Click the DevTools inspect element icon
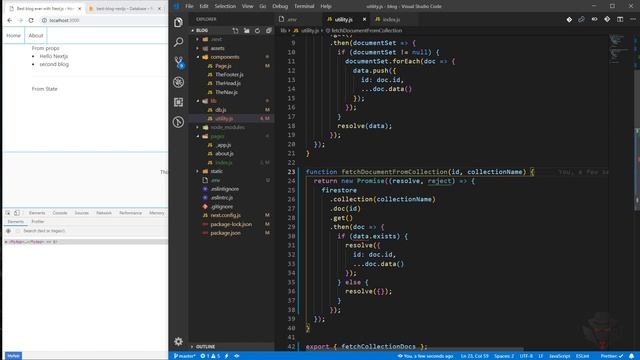Viewport: 640px width, 360px height. tap(8, 213)
